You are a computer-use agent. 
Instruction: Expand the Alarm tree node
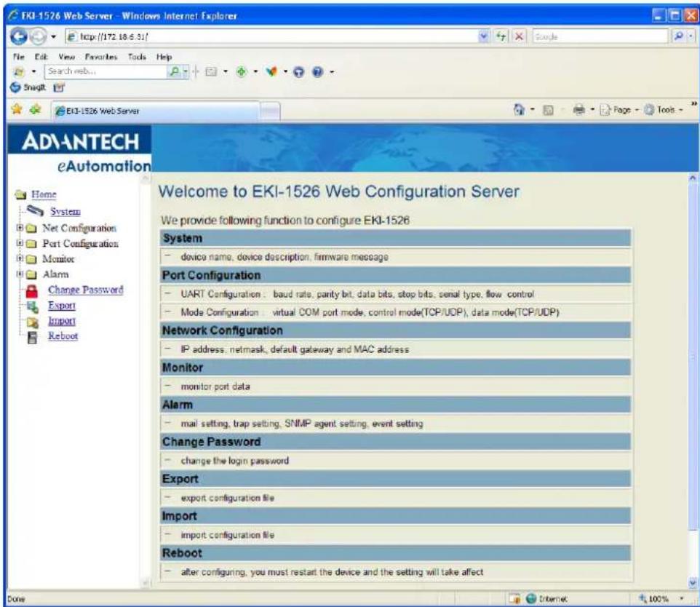click(19, 274)
